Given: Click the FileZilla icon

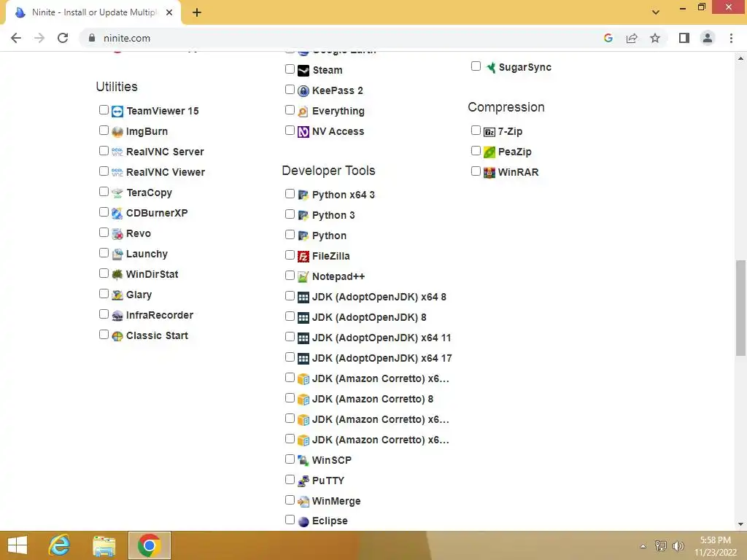Looking at the screenshot, I should [x=303, y=257].
